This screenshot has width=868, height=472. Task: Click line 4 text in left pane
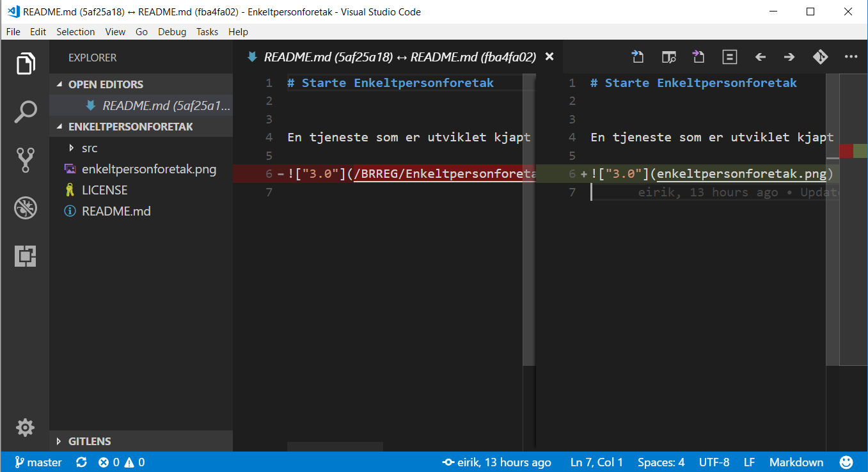click(409, 138)
